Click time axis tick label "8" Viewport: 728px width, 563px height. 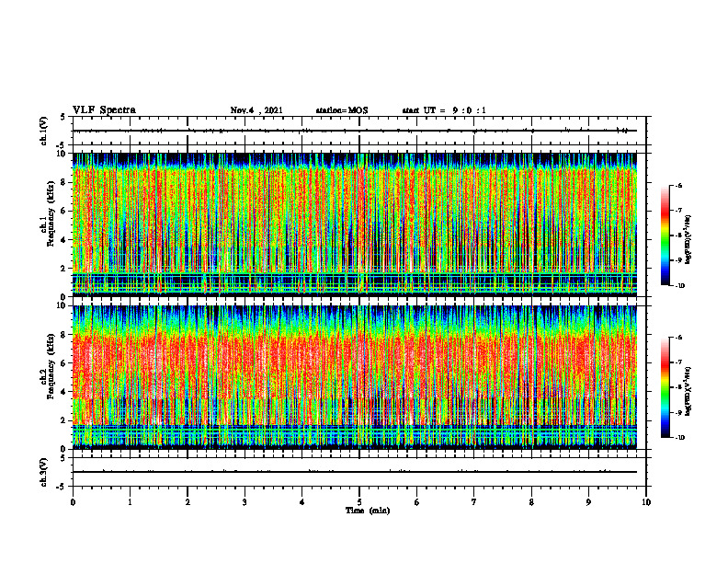tap(531, 502)
